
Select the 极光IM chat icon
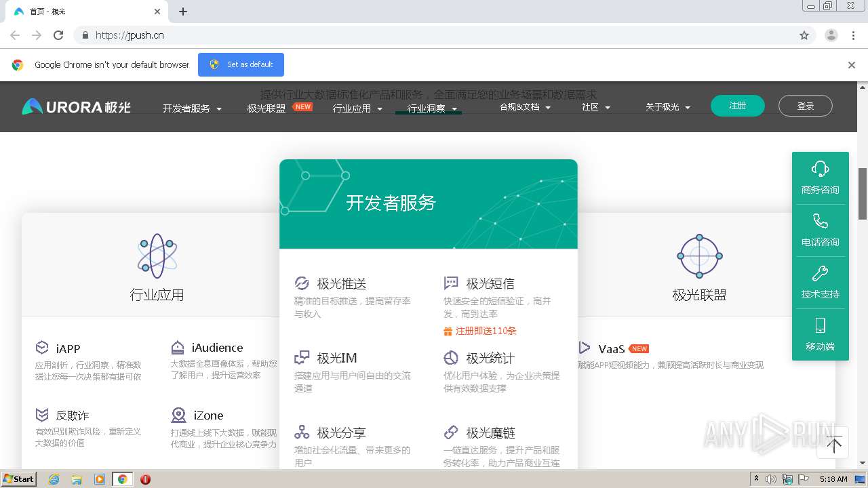pyautogui.click(x=302, y=357)
